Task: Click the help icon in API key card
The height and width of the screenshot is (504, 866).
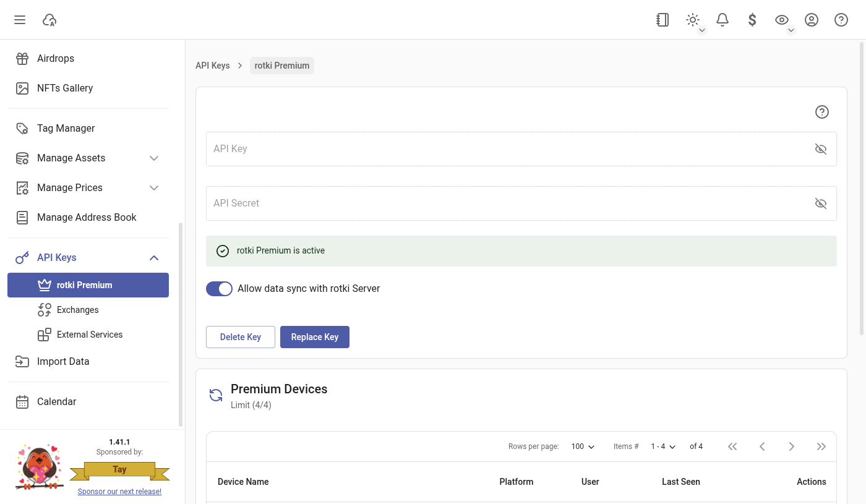Action: 821,112
